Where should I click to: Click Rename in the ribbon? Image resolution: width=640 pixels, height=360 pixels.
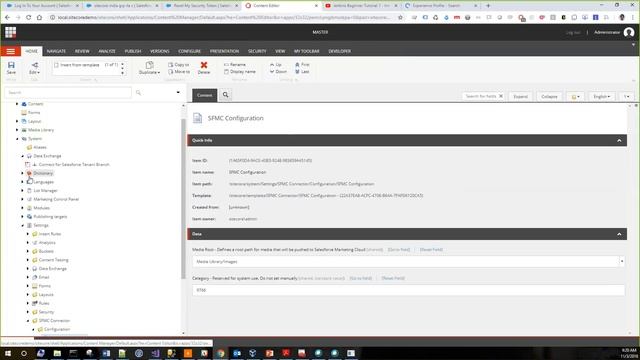[235, 64]
